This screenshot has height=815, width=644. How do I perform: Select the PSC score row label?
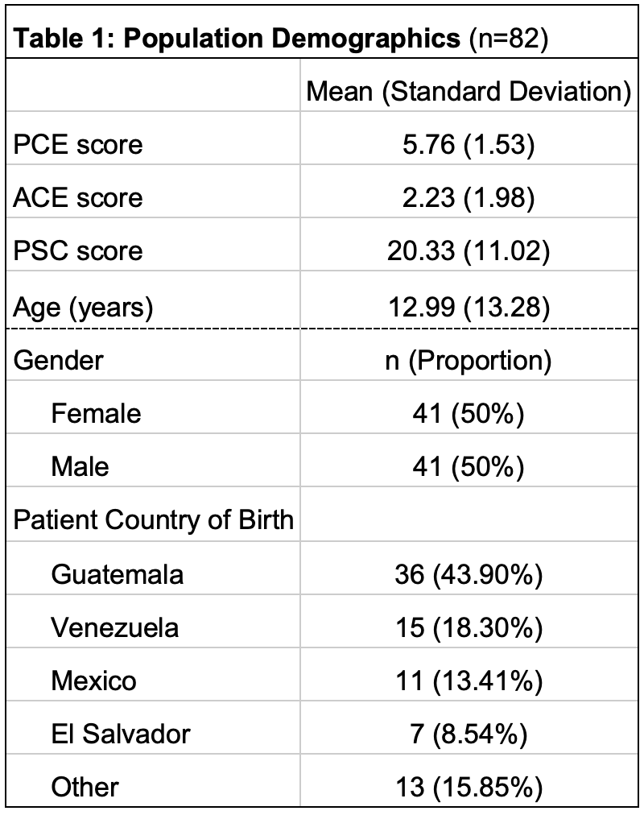click(78, 250)
